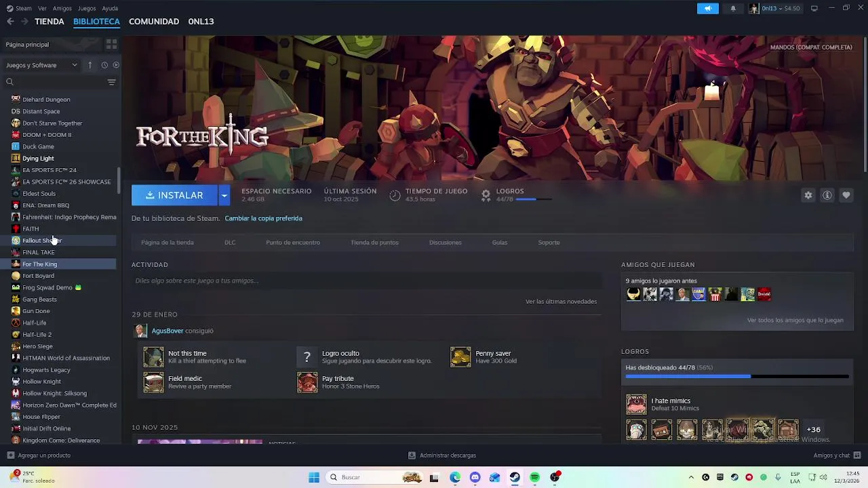Open the 0NL13 profile tab

click(x=201, y=22)
